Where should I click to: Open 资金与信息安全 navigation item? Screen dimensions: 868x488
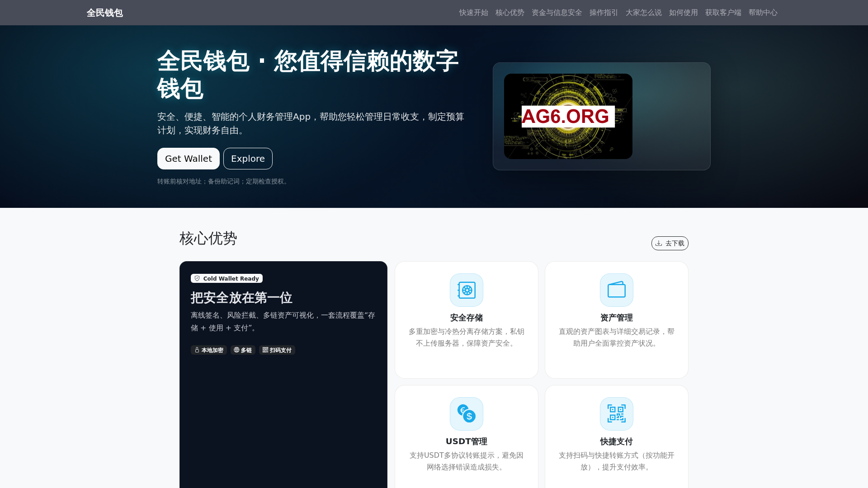[x=557, y=13]
